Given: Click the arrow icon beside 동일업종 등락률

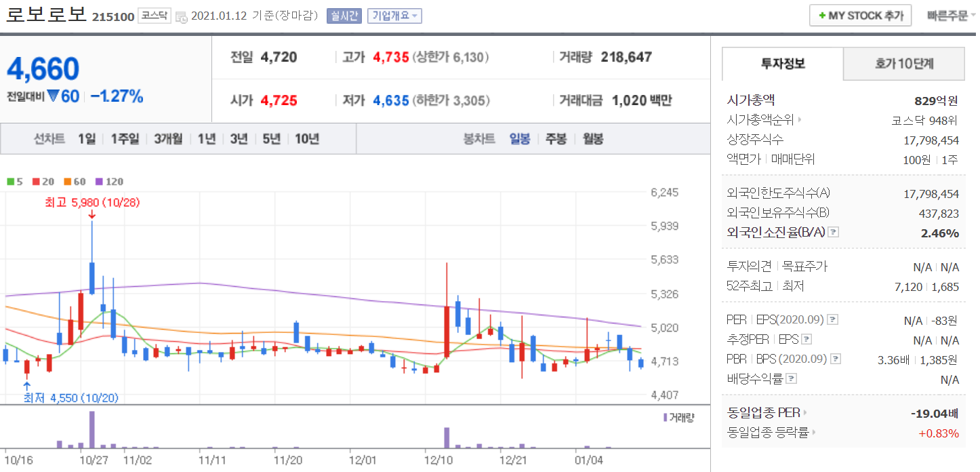Looking at the screenshot, I should (x=814, y=432).
